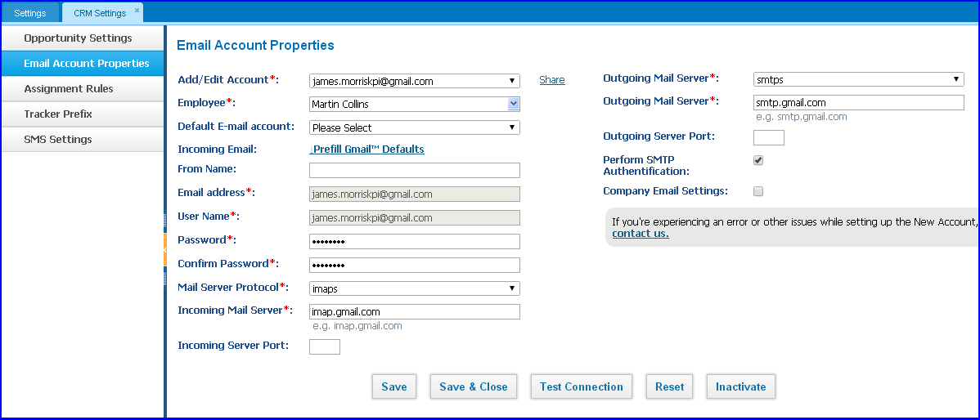Click the Email Account Properties heading
The height and width of the screenshot is (420, 980).
[x=255, y=45]
